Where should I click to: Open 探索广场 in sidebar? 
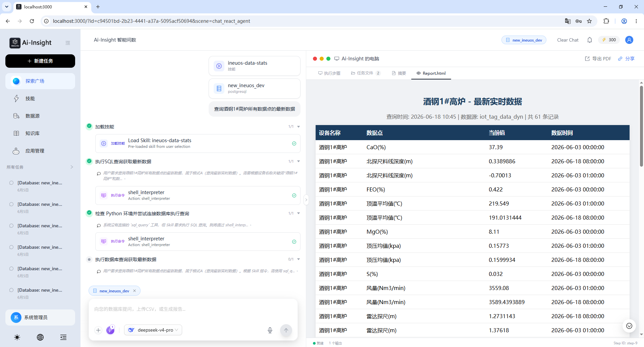[40, 81]
